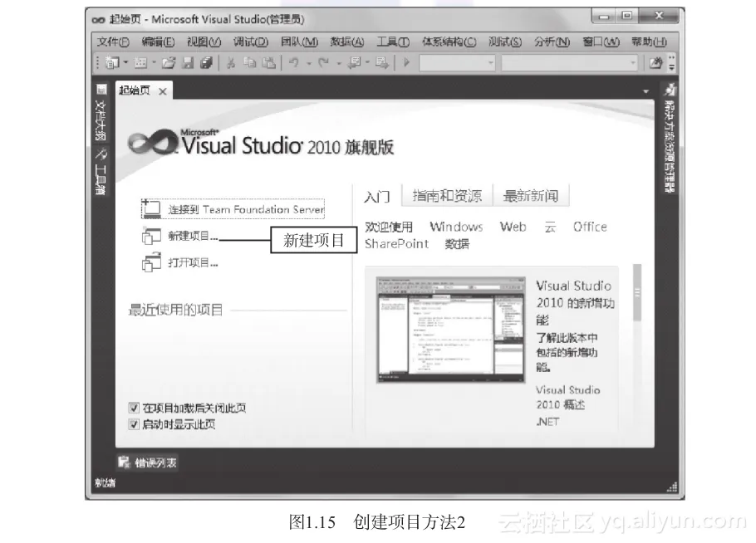Open the 分析(N) menu
The width and height of the screenshot is (756, 543).
tap(552, 42)
